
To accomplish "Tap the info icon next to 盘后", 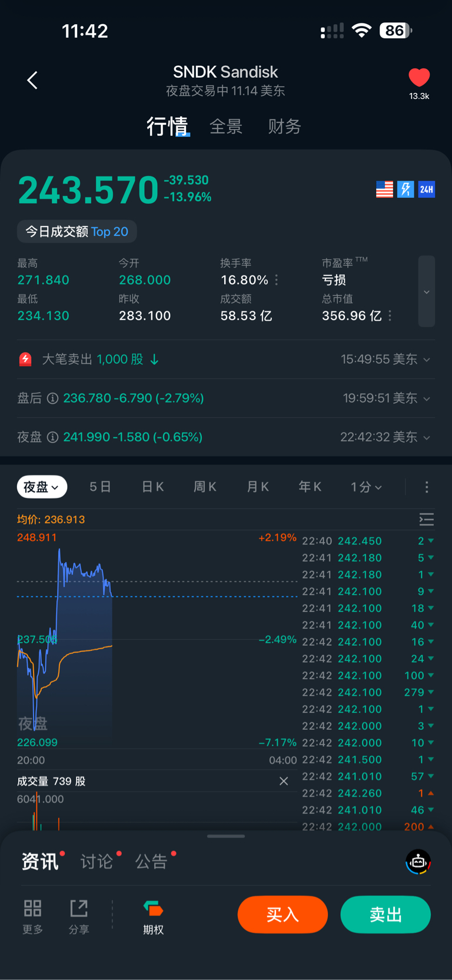I will (x=52, y=398).
